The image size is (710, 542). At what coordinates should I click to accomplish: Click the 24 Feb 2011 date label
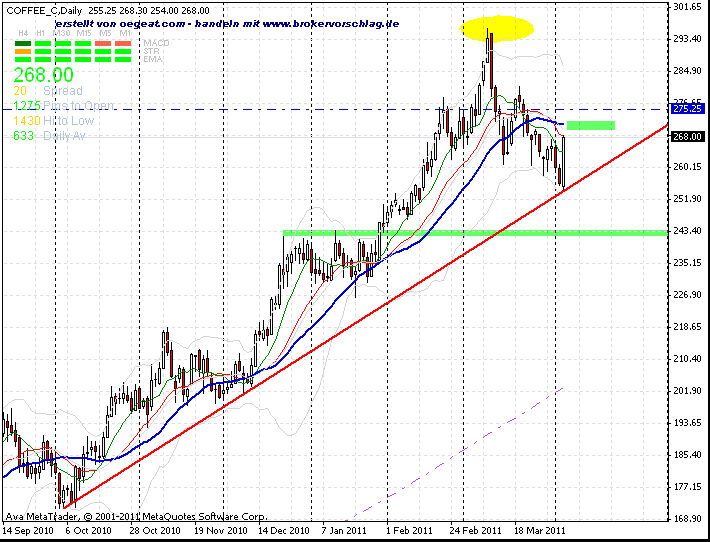pyautogui.click(x=475, y=530)
